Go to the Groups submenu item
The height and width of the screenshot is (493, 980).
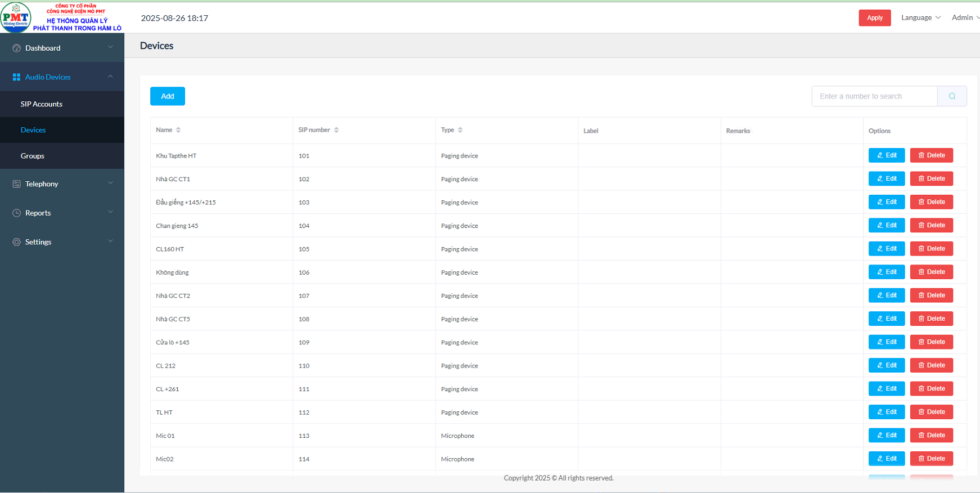(33, 156)
